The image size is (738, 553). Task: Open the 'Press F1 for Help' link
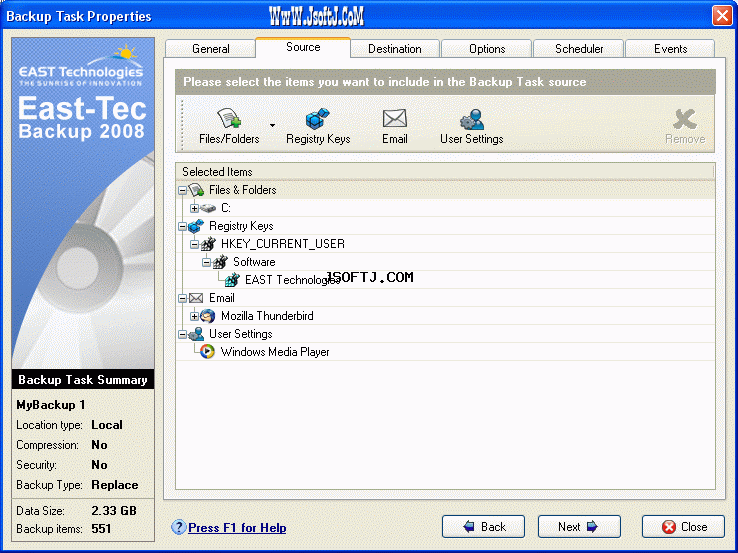click(x=237, y=528)
